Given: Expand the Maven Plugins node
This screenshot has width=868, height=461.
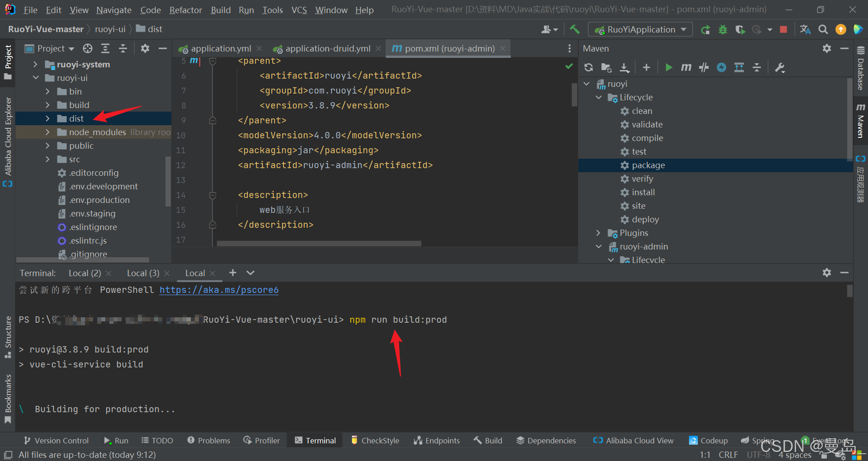Looking at the screenshot, I should [599, 233].
